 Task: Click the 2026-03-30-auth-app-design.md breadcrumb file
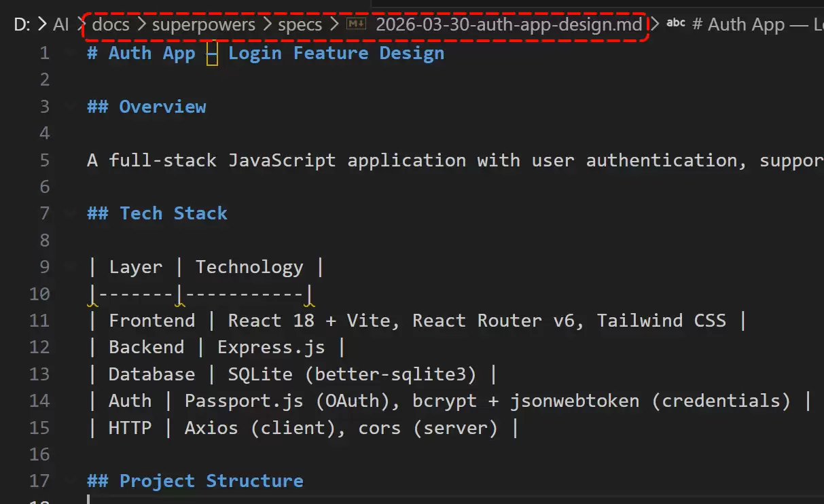[x=509, y=24]
